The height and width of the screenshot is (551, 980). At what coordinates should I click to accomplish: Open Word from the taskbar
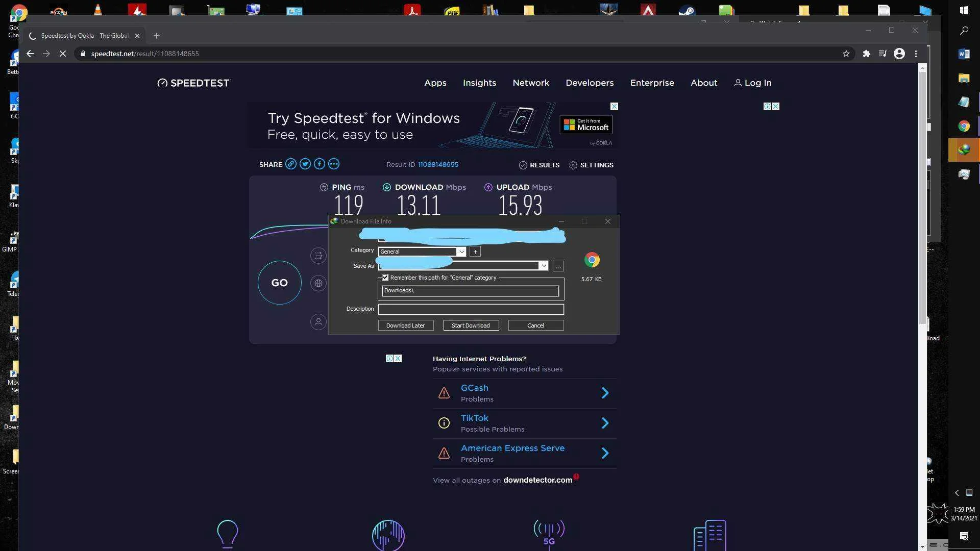click(964, 54)
